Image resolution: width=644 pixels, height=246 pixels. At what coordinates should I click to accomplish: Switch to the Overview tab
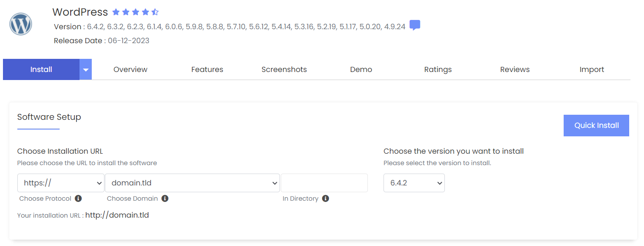pyautogui.click(x=130, y=69)
